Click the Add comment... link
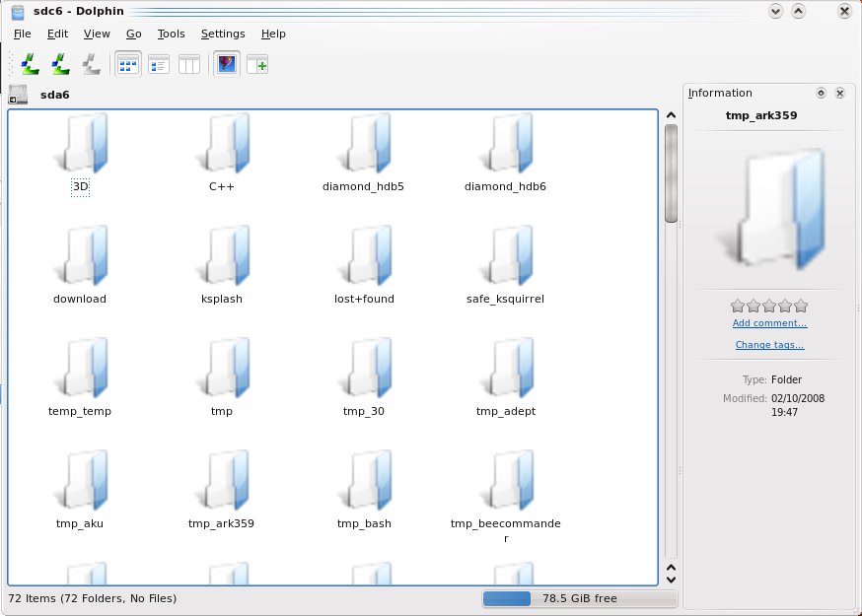 click(769, 323)
